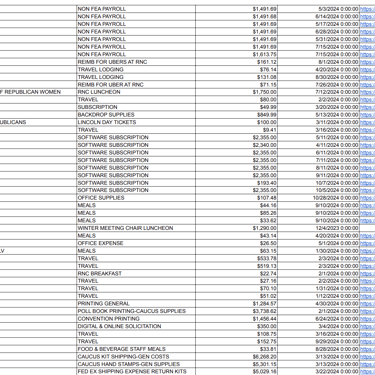Select the REIMB FOR UBERS AT RNC cell
The height and width of the screenshot is (375, 375).
point(136,62)
